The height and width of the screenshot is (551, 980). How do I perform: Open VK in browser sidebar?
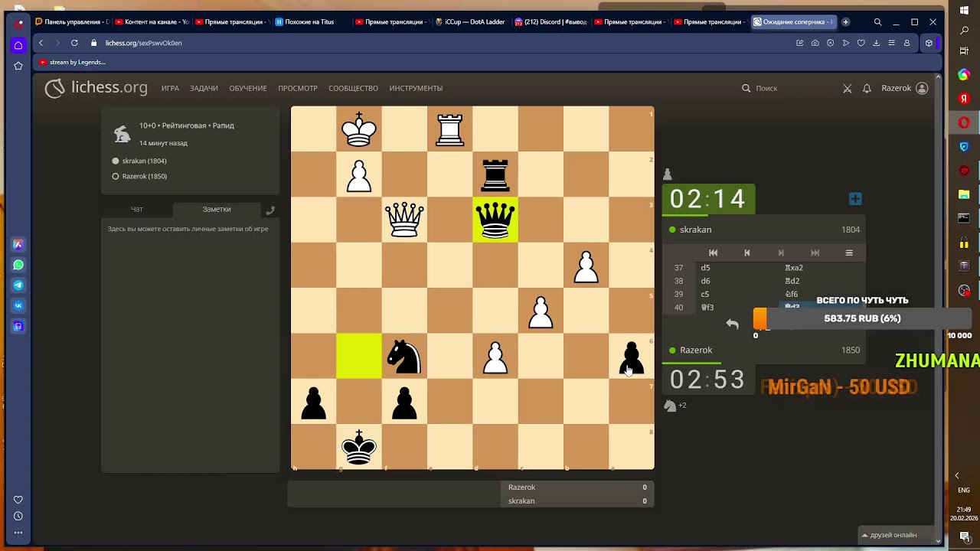coord(18,305)
